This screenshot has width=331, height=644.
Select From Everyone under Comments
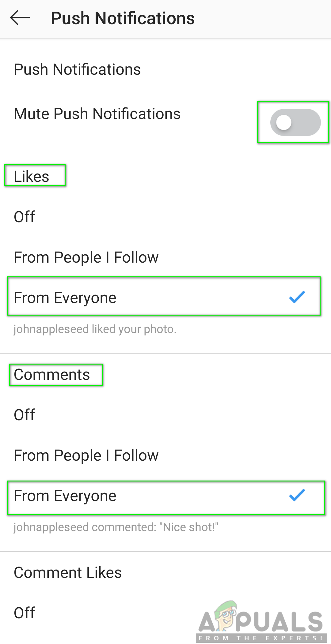pos(65,496)
